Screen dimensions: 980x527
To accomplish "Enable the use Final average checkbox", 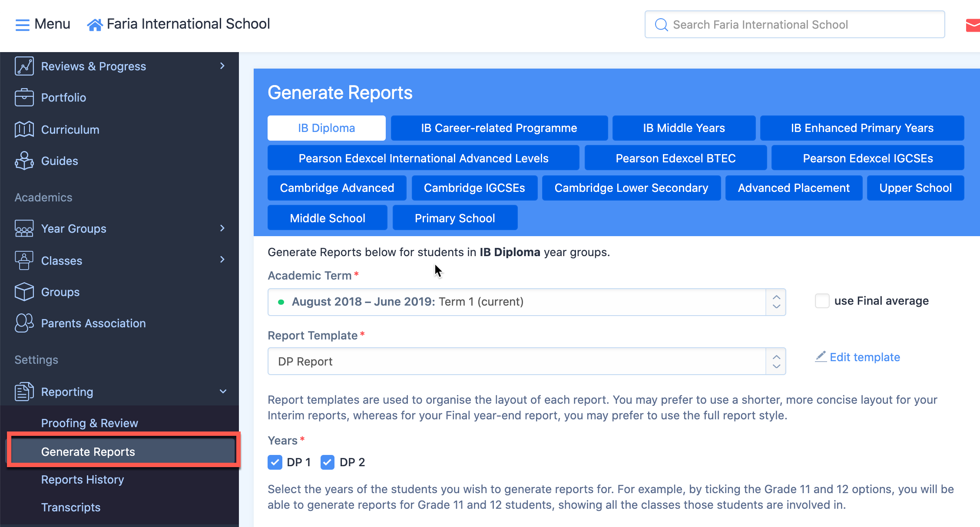I will pos(822,301).
